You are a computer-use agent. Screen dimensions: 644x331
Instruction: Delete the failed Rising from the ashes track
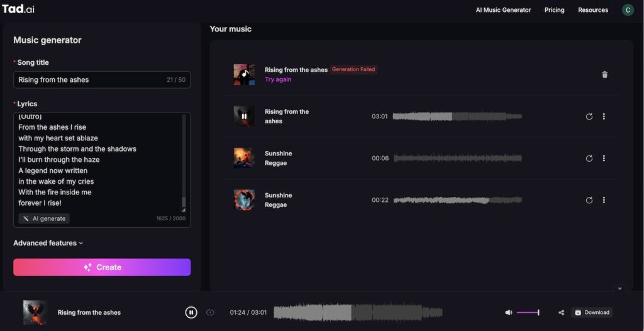tap(604, 75)
